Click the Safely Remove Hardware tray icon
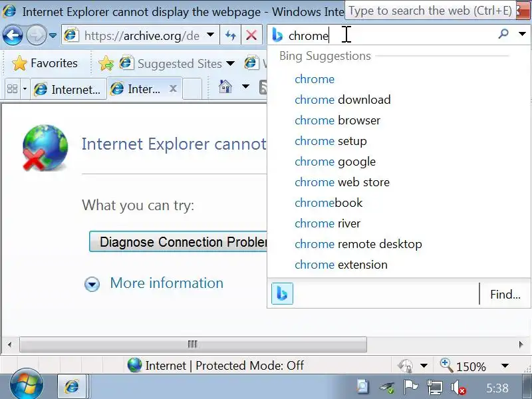The width and height of the screenshot is (532, 399). pos(386,387)
